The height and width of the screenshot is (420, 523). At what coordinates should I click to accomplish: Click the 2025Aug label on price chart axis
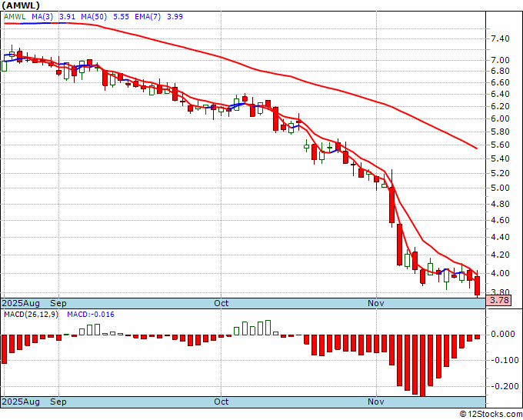click(x=21, y=303)
